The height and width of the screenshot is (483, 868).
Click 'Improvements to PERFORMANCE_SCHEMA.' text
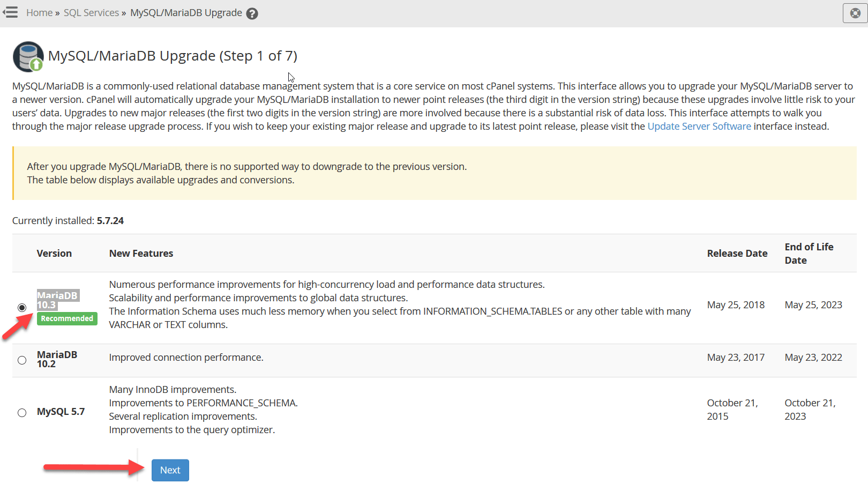204,403
